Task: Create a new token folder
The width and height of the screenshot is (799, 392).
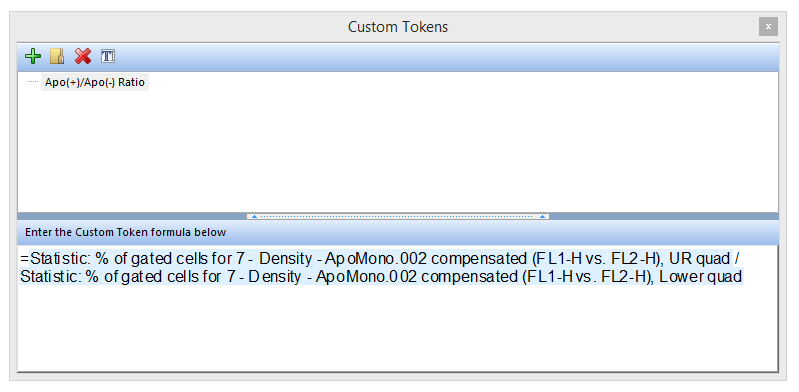Action: point(57,57)
